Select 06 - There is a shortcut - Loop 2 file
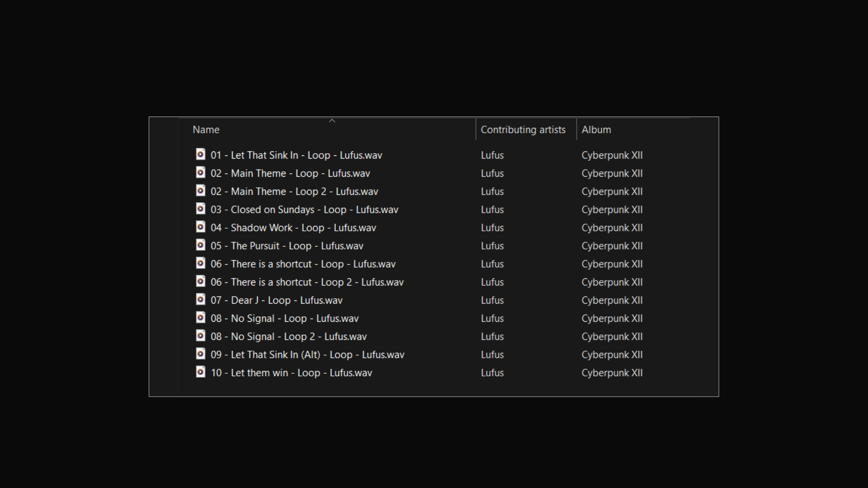The image size is (868, 488). (307, 282)
